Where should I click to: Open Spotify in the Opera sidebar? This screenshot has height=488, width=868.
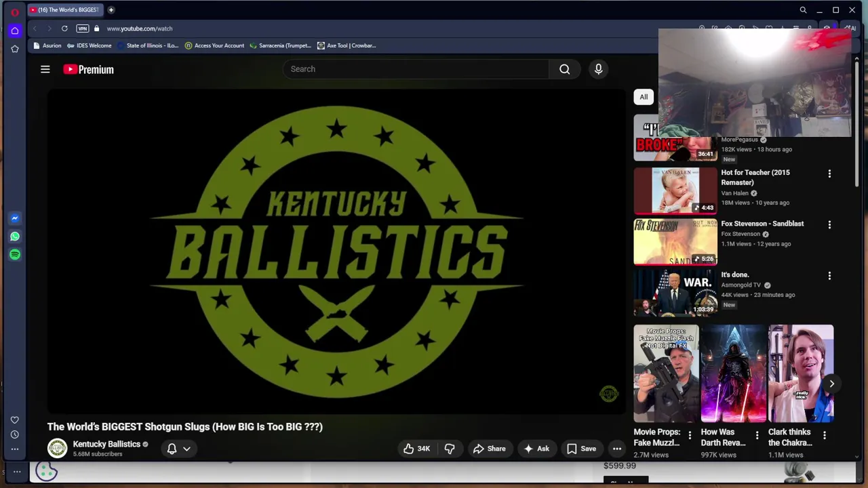coord(15,254)
